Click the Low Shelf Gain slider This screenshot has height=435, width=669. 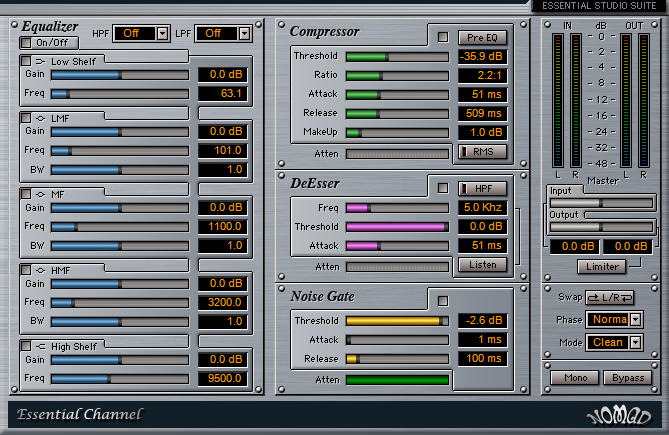click(120, 75)
